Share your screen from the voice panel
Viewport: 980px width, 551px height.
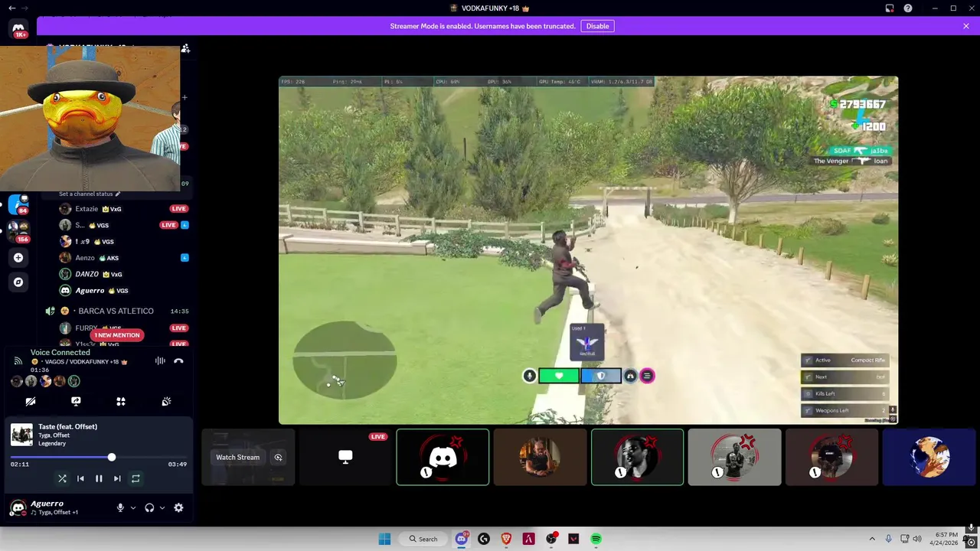[x=76, y=401]
